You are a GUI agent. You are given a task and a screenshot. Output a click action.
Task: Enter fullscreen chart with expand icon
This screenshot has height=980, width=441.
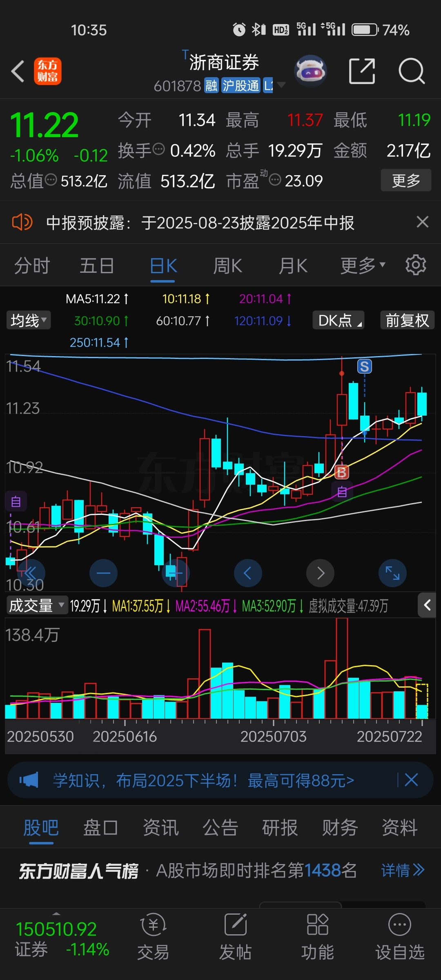393,573
